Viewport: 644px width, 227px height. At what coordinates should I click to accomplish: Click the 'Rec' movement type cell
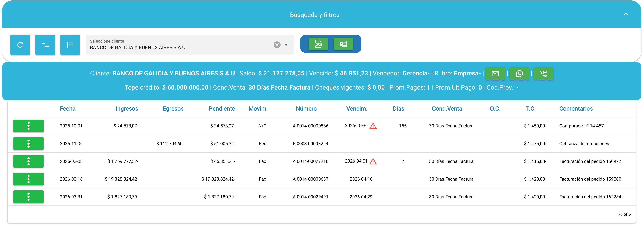[x=262, y=144]
